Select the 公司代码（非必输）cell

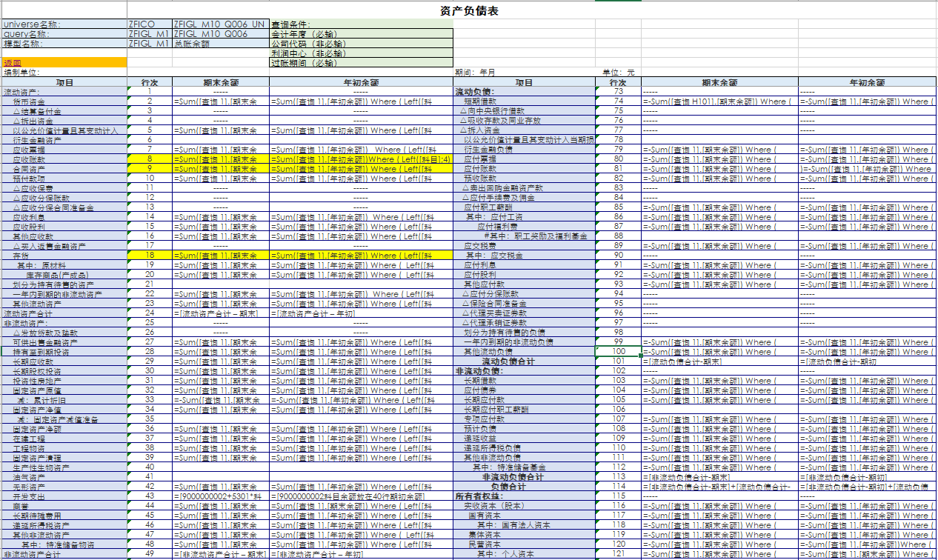click(362, 44)
